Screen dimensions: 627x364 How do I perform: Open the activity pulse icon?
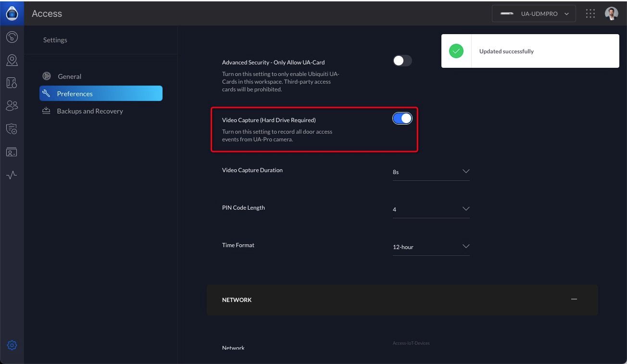coord(12,175)
